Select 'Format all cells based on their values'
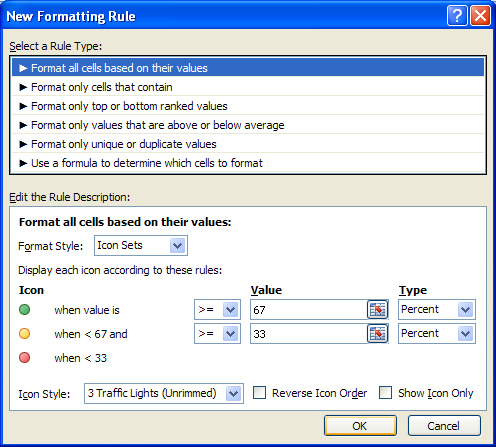 248,68
